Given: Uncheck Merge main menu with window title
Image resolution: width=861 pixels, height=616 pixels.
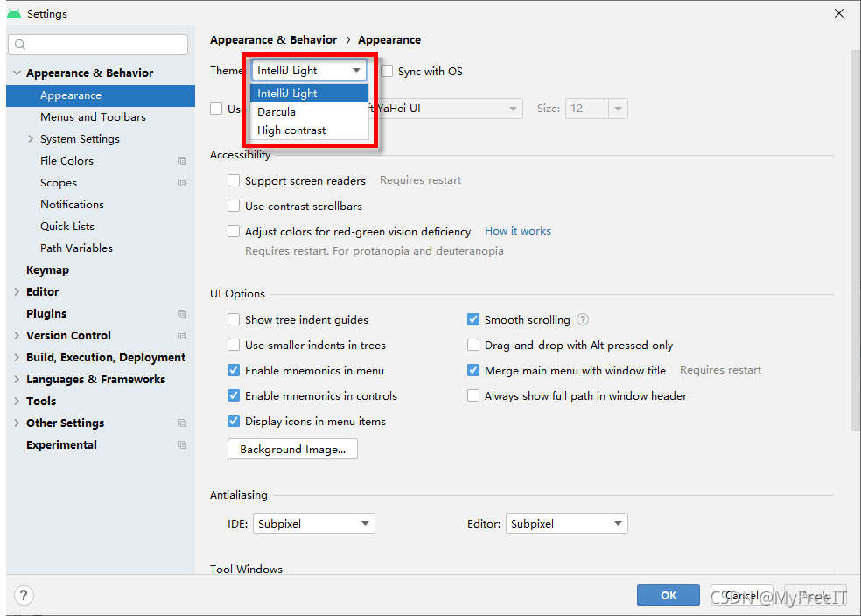Looking at the screenshot, I should [472, 370].
